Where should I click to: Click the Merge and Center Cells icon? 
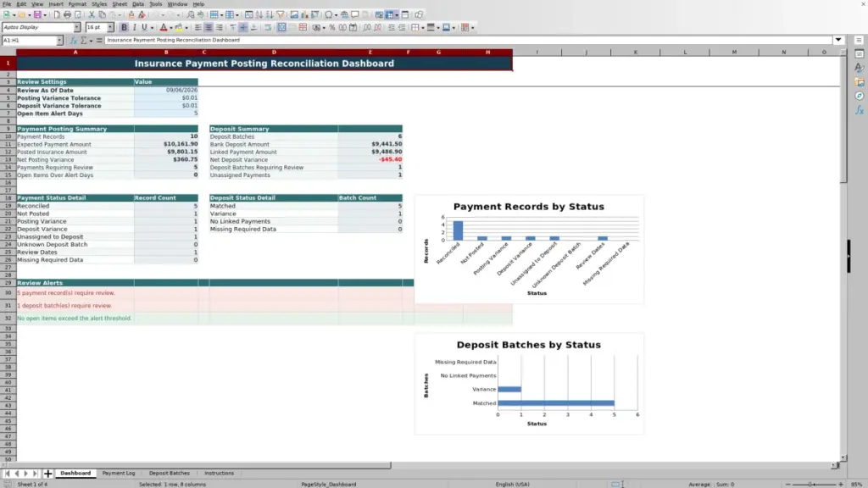coord(281,28)
